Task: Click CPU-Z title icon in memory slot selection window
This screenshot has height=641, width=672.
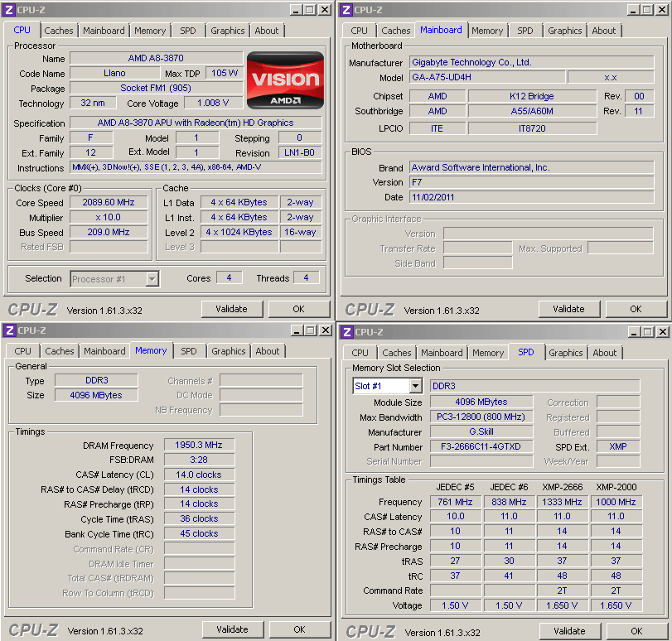Action: [x=346, y=332]
